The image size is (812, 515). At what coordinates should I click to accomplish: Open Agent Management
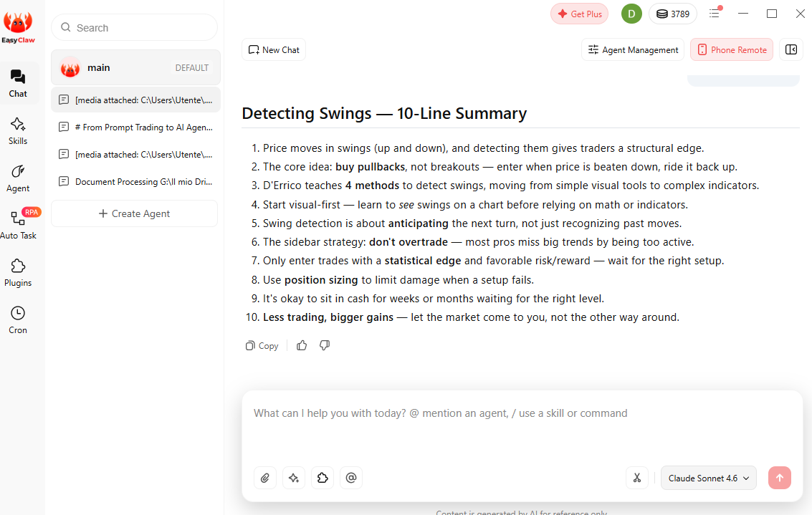point(633,49)
